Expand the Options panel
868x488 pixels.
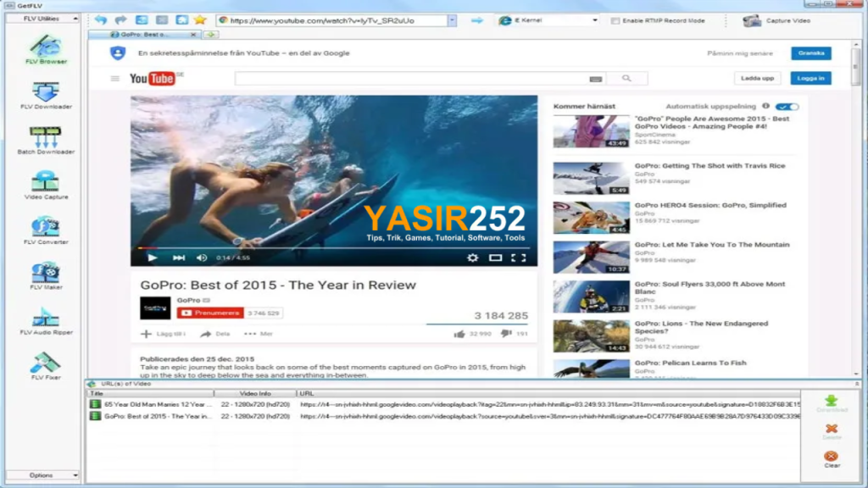[x=42, y=475]
